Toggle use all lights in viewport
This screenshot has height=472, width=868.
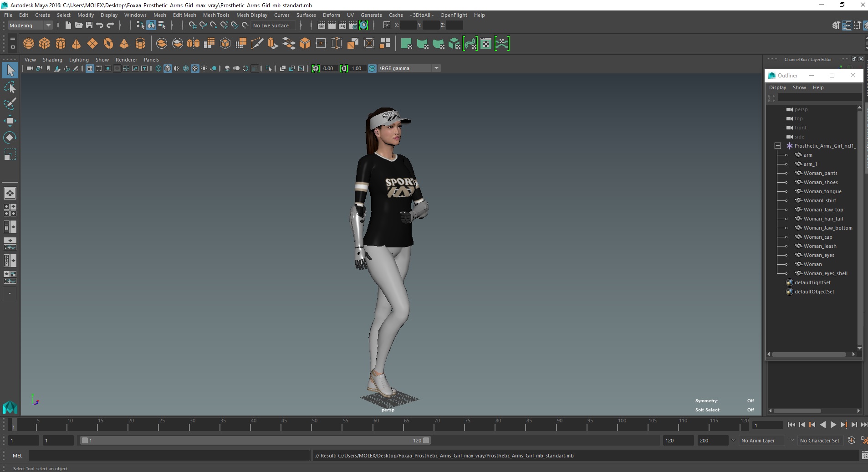(x=204, y=68)
